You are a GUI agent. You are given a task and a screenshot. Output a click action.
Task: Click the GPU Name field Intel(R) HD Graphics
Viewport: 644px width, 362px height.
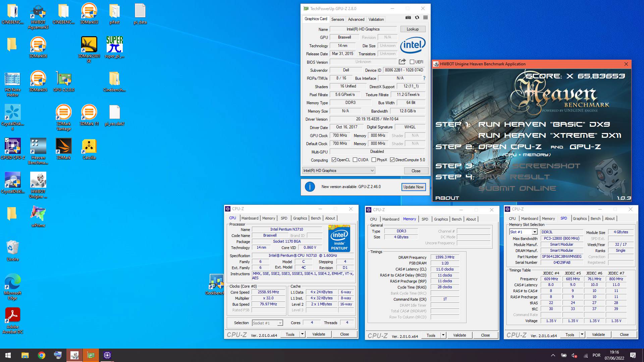363,29
